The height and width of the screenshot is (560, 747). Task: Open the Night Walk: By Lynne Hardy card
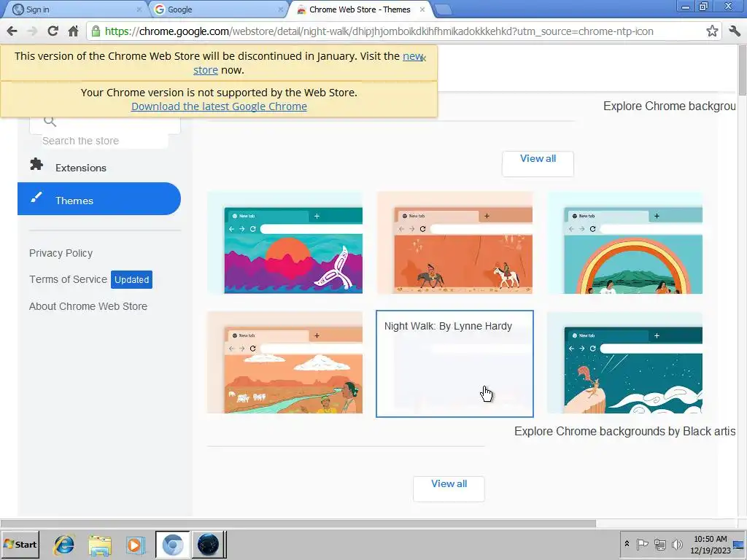454,364
